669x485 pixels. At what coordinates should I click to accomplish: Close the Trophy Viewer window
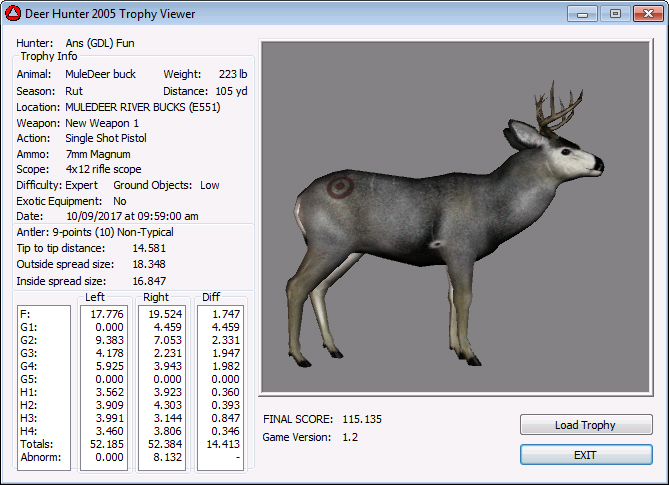tap(645, 14)
